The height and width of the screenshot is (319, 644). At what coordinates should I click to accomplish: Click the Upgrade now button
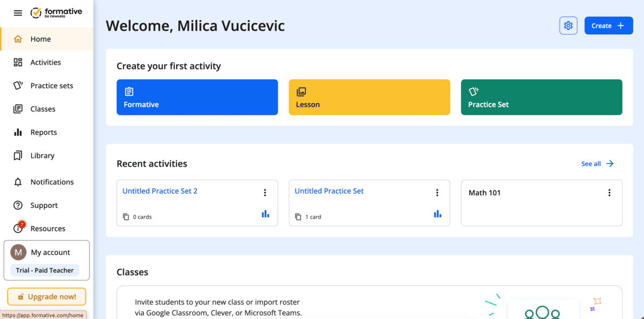[47, 296]
